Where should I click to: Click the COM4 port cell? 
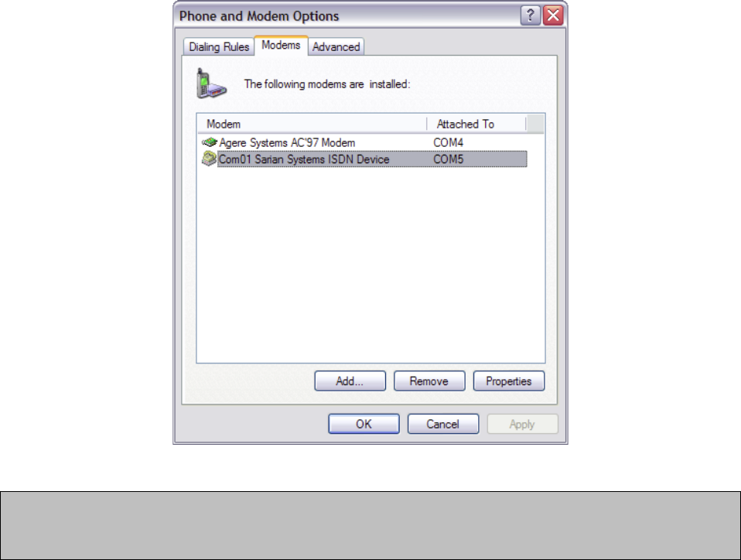coord(448,143)
